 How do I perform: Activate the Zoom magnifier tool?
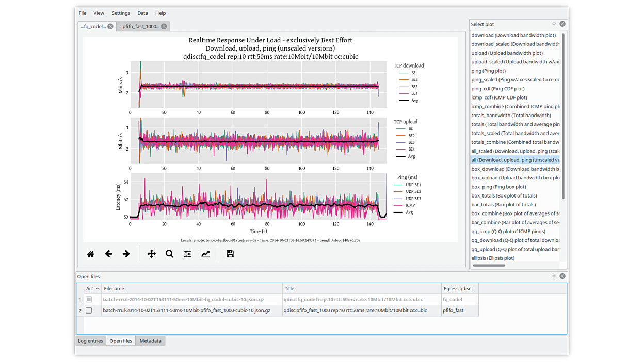click(169, 254)
